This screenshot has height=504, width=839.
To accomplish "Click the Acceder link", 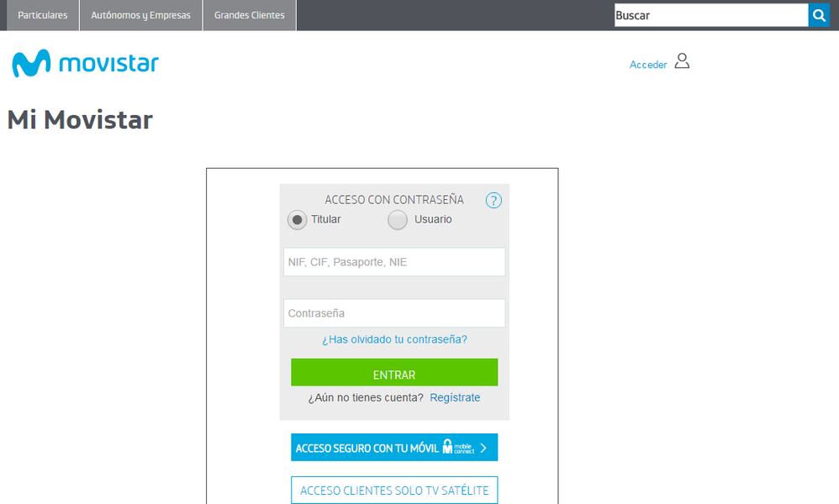I will pos(648,65).
